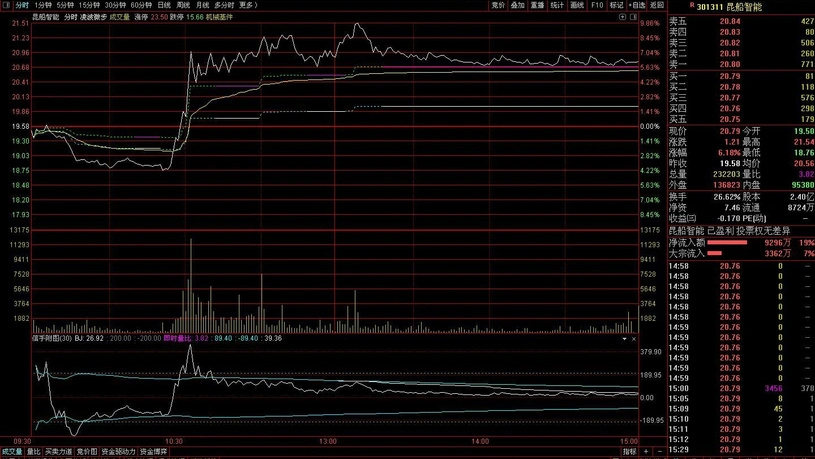Click the 信手附图(30) indicator label

pos(51,338)
